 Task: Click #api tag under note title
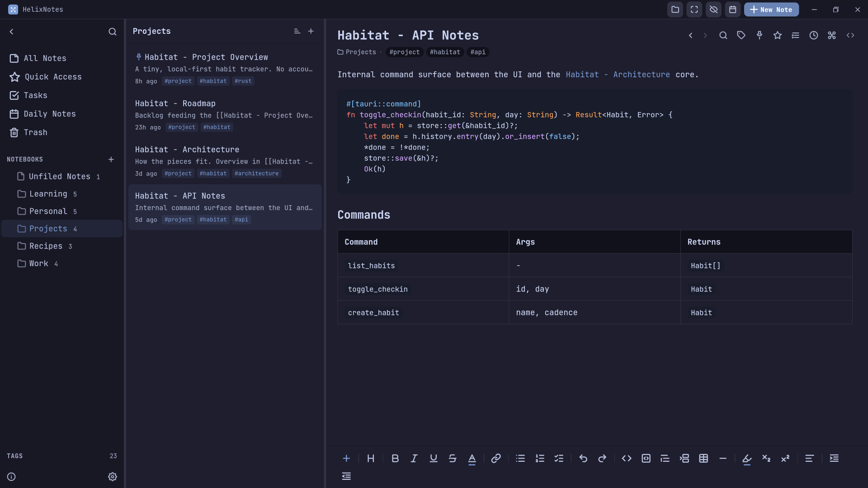[x=478, y=52]
